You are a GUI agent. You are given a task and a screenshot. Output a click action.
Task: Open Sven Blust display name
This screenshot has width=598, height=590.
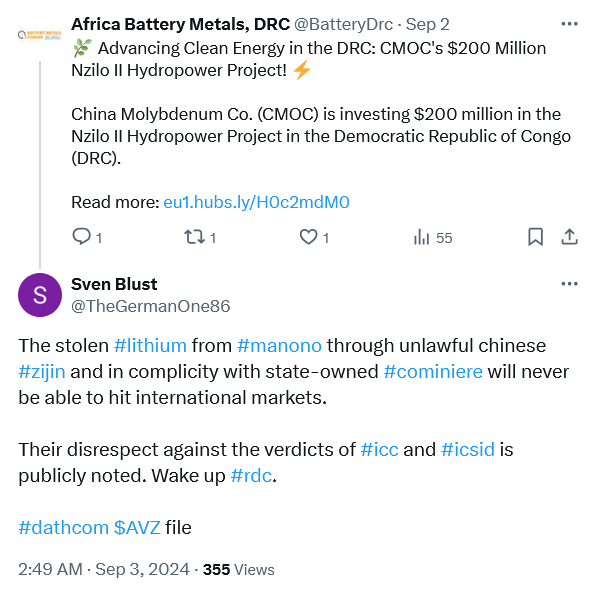(114, 284)
